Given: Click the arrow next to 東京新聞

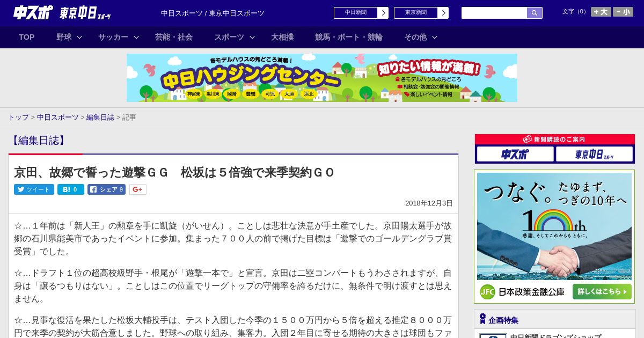Looking at the screenshot, I should tap(443, 13).
